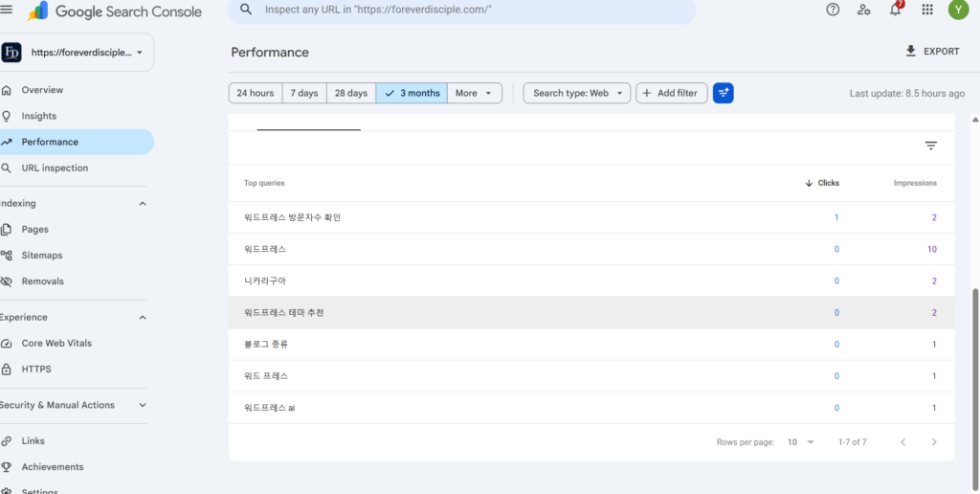Open HTTPS in the sidebar

pyautogui.click(x=36, y=369)
